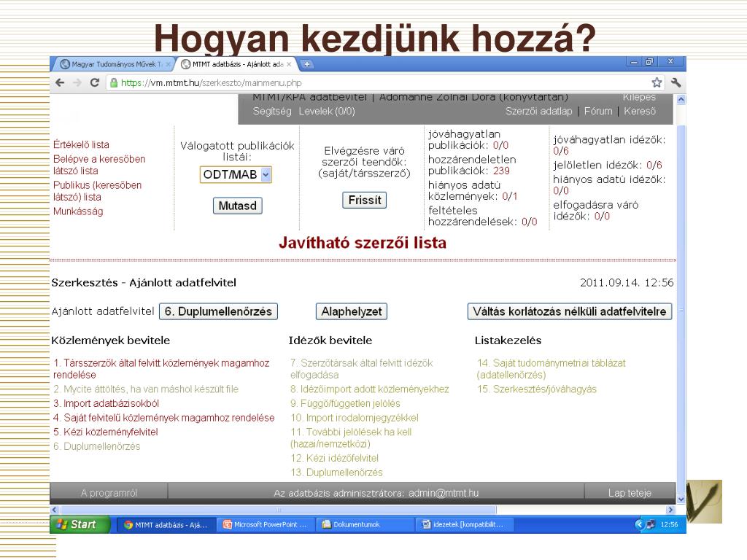747x560 pixels.
Task: Open the Chrome wrench settings menu
Action: tap(676, 83)
